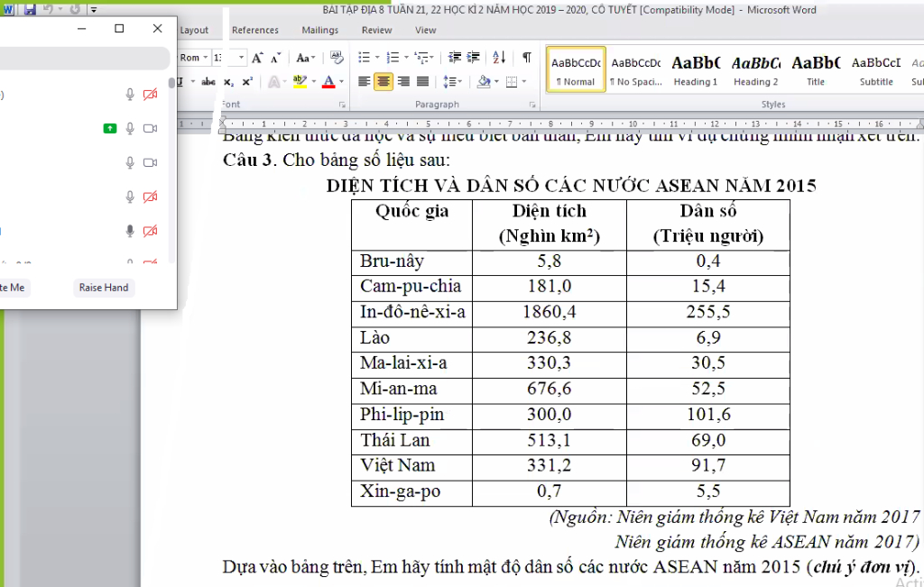Screen dimensions: 924x587
Task: Open the font name dropdown
Action: [x=205, y=58]
